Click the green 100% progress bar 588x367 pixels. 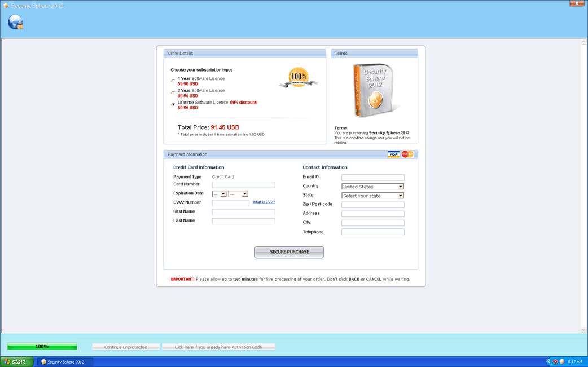point(43,346)
